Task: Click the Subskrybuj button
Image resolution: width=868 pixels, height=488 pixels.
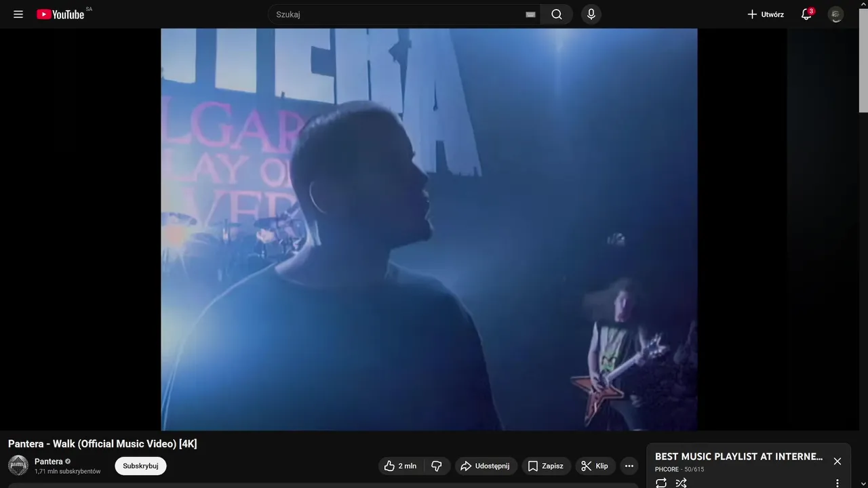Action: point(140,466)
